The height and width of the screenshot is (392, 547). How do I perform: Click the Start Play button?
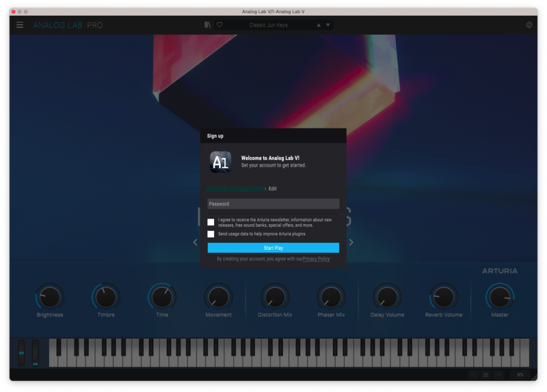pyautogui.click(x=273, y=248)
